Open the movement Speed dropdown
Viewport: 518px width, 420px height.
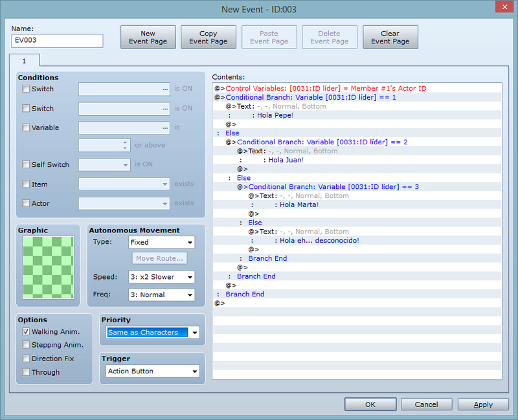click(x=161, y=277)
